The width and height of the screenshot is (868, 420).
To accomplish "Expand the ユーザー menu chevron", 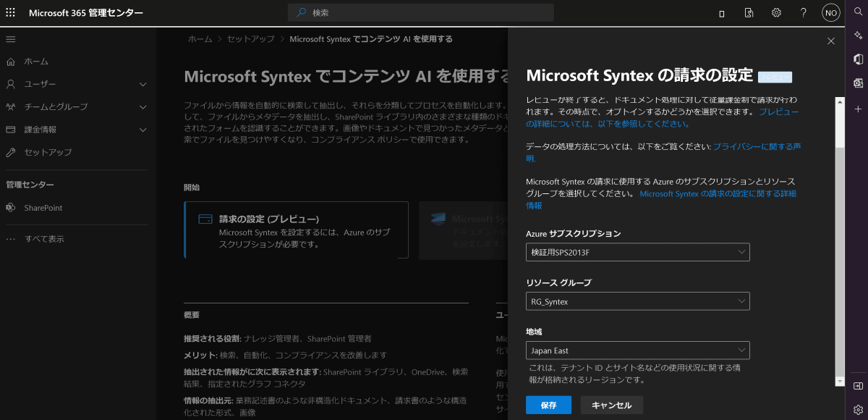I will point(142,84).
